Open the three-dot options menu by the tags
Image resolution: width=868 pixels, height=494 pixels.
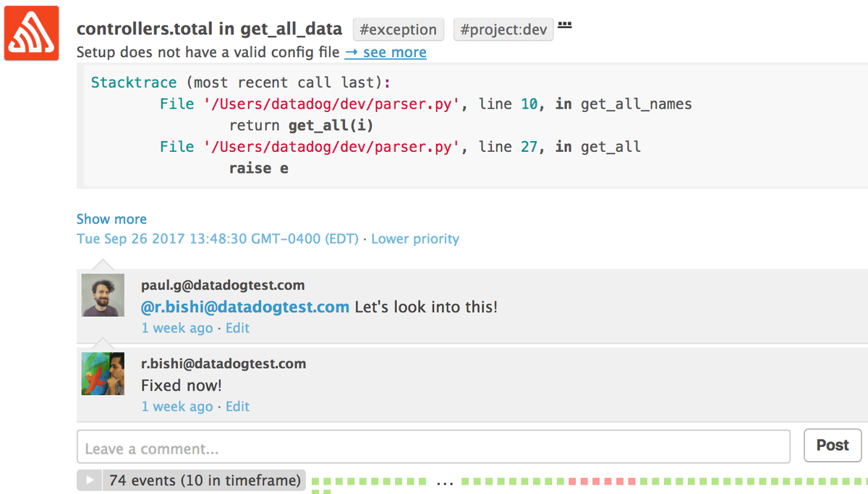(565, 25)
